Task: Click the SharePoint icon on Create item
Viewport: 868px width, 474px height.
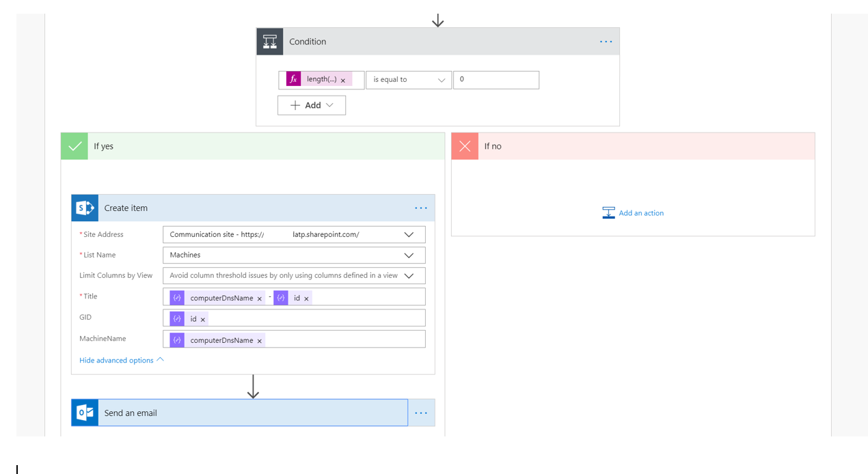Action: click(85, 208)
